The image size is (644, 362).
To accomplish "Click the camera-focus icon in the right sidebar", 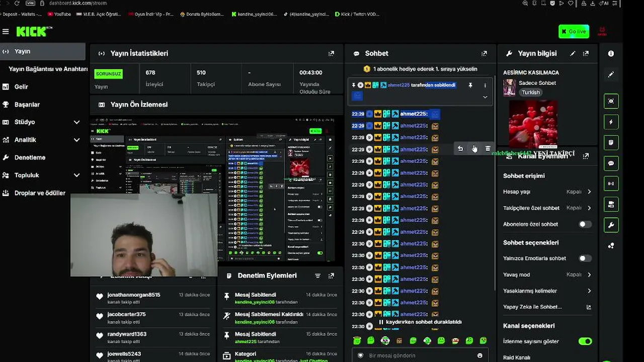I will point(611,101).
